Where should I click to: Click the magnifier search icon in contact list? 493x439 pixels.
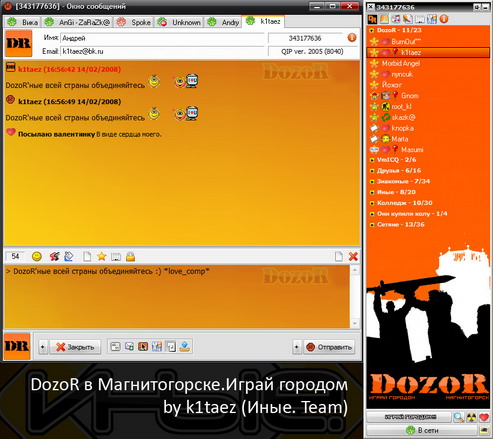click(x=459, y=417)
